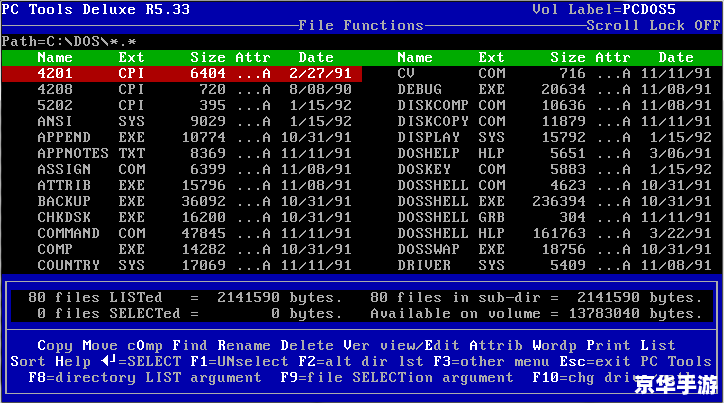Open the view/Edit command

420,346
